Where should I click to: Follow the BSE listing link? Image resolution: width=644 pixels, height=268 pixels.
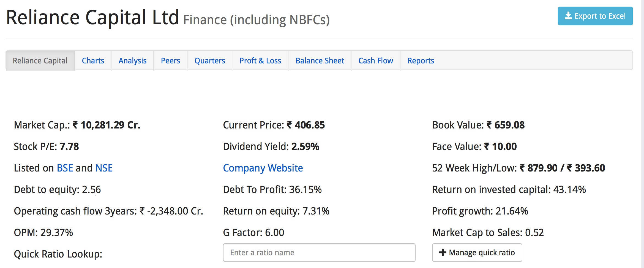coord(65,168)
